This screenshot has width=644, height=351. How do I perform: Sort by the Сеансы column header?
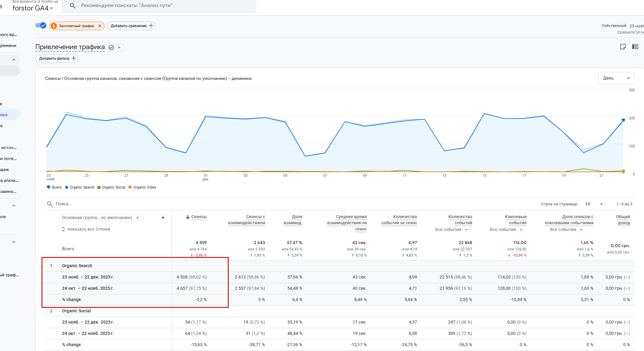tap(199, 217)
